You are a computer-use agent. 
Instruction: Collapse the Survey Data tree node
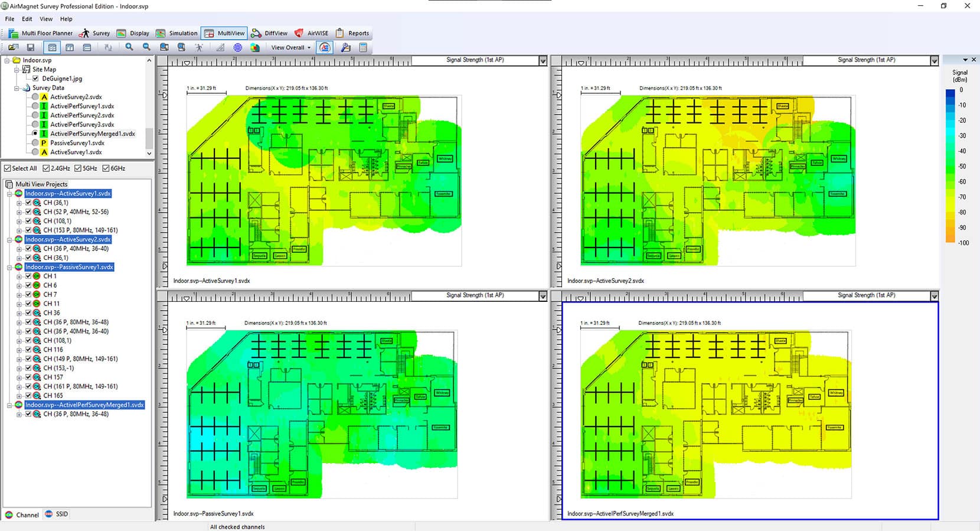(x=17, y=88)
